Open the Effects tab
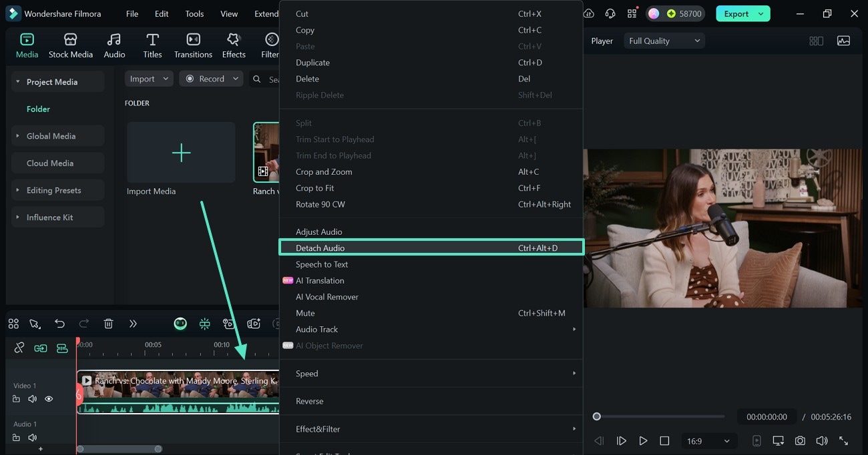Viewport: 868px width, 455px height. coord(234,45)
